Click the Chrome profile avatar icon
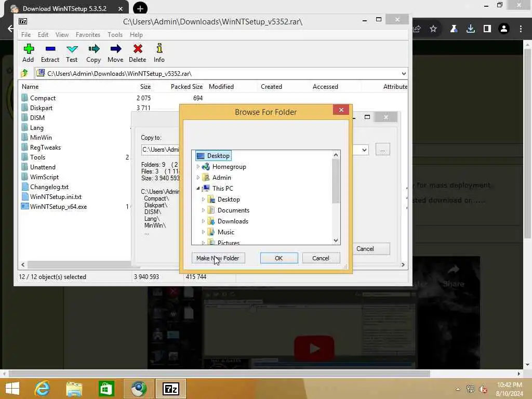 click(504, 29)
